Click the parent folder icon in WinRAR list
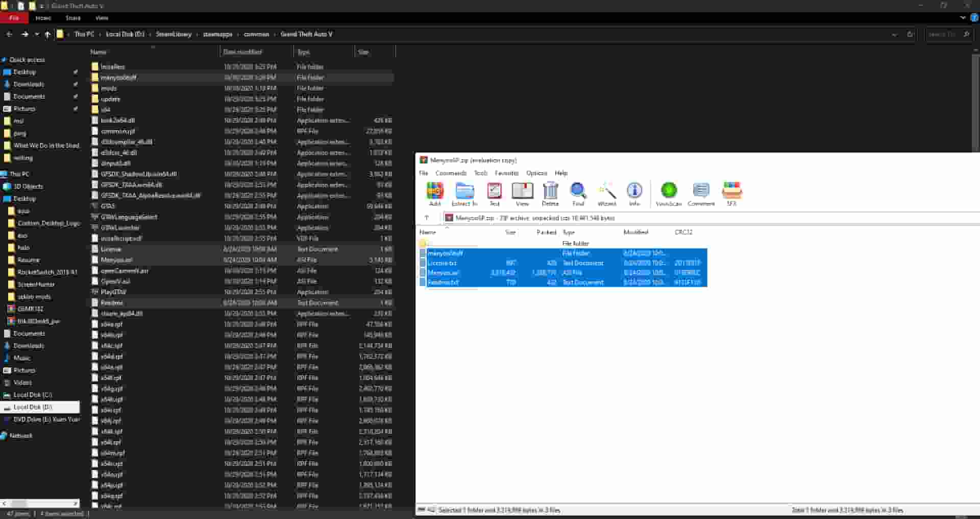The width and height of the screenshot is (980, 519). (423, 243)
